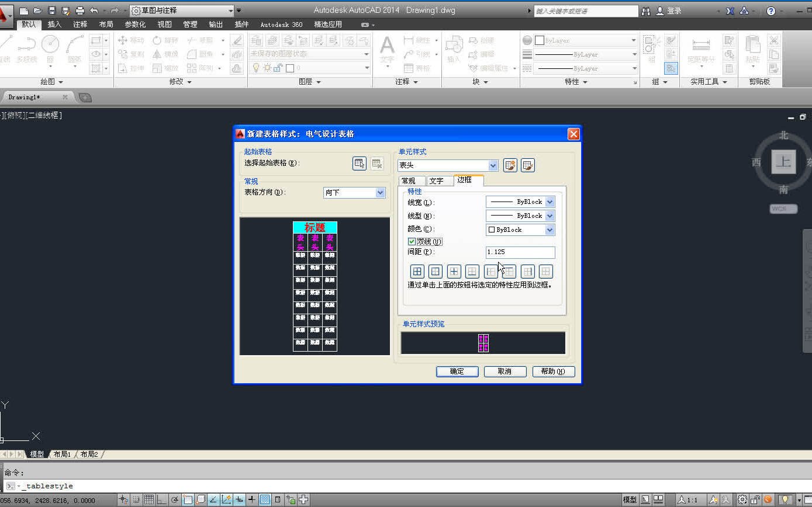Toggle the toolbar lock icon in status bar

pos(755,500)
